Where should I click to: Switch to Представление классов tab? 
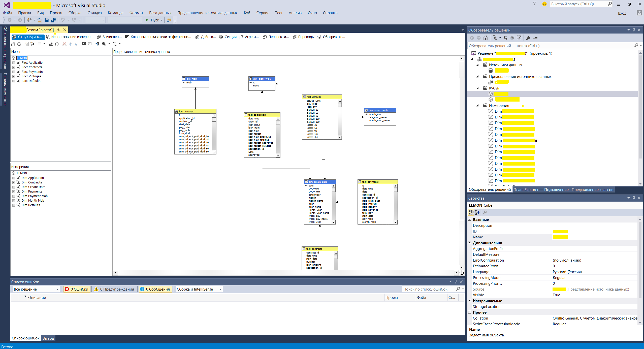click(x=592, y=190)
